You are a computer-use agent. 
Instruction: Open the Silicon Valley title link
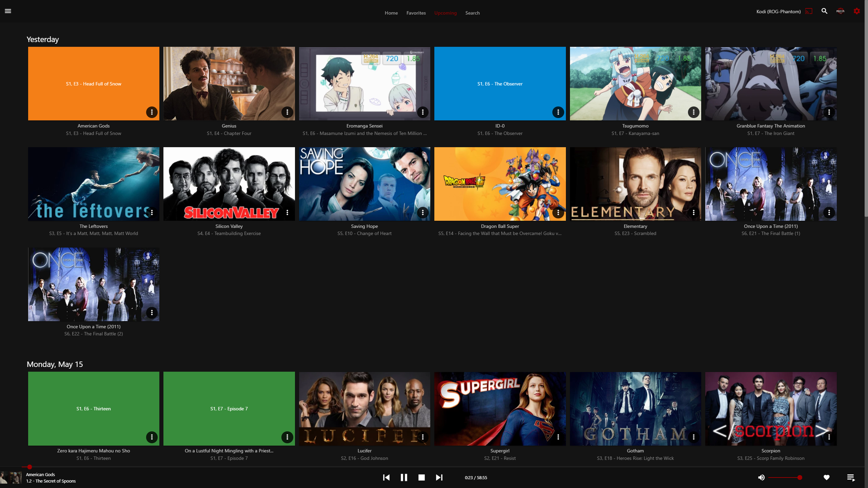coord(229,226)
